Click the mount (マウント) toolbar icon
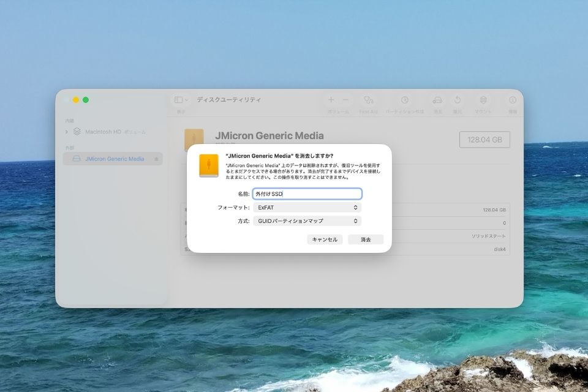 pyautogui.click(x=483, y=100)
